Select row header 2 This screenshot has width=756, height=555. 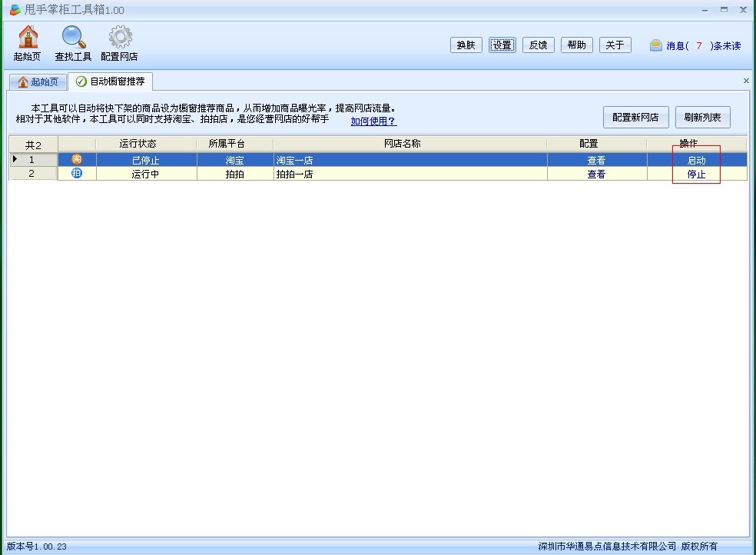pos(33,174)
